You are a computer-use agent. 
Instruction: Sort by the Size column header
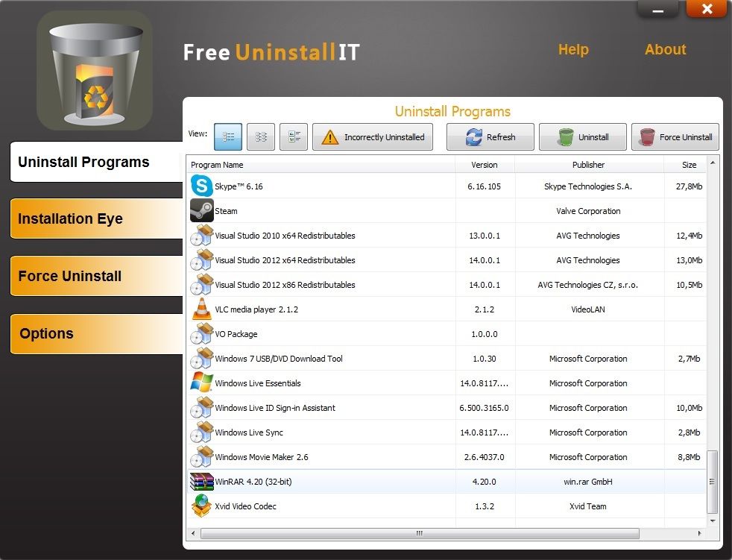685,164
